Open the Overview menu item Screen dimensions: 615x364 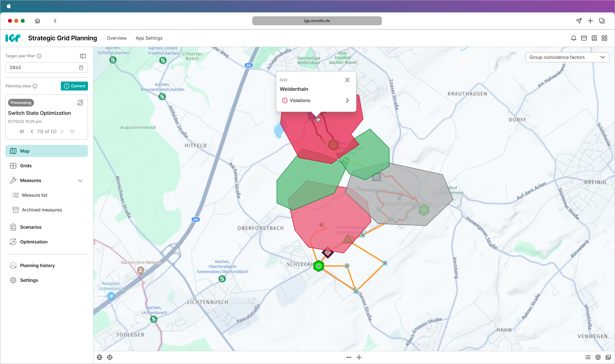116,38
